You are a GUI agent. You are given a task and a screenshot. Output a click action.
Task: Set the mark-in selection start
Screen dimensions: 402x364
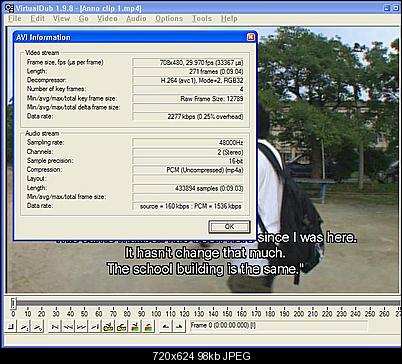(166, 326)
